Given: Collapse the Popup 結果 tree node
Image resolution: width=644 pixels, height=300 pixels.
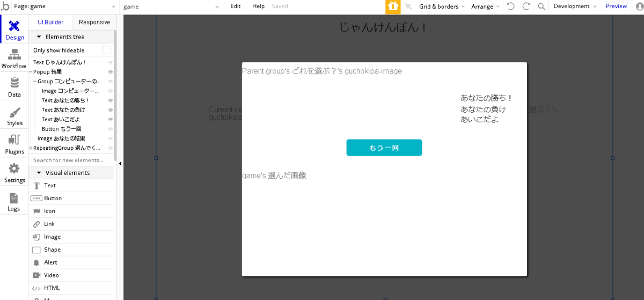Looking at the screenshot, I should click(x=31, y=72).
